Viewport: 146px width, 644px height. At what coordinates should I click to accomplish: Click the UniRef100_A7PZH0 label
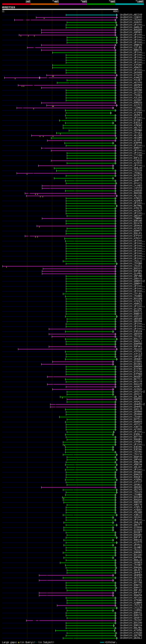(131, 65)
